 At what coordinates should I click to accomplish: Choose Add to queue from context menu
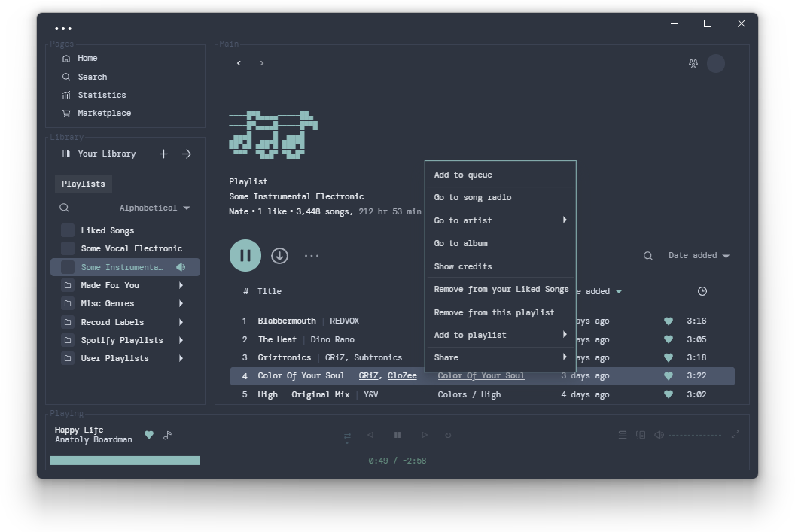tap(501, 175)
